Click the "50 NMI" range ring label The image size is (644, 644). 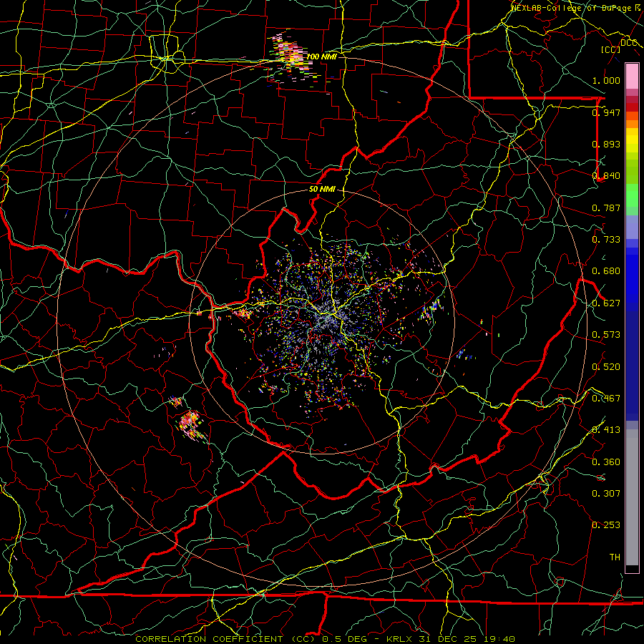[322, 190]
